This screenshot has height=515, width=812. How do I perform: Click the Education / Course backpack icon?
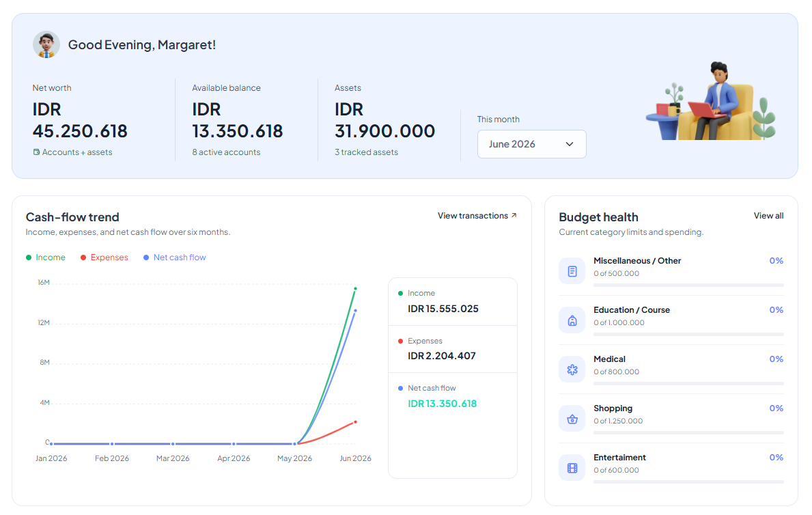click(572, 320)
